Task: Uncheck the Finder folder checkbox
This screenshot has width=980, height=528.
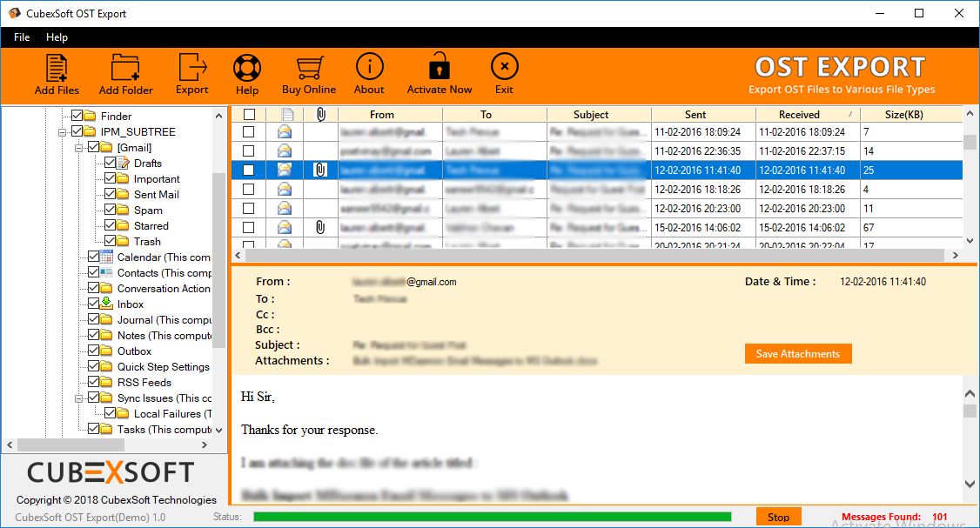Action: click(77, 116)
